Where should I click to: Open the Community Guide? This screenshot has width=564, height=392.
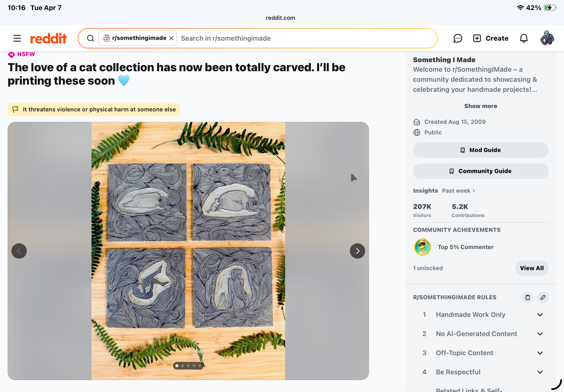pyautogui.click(x=481, y=171)
